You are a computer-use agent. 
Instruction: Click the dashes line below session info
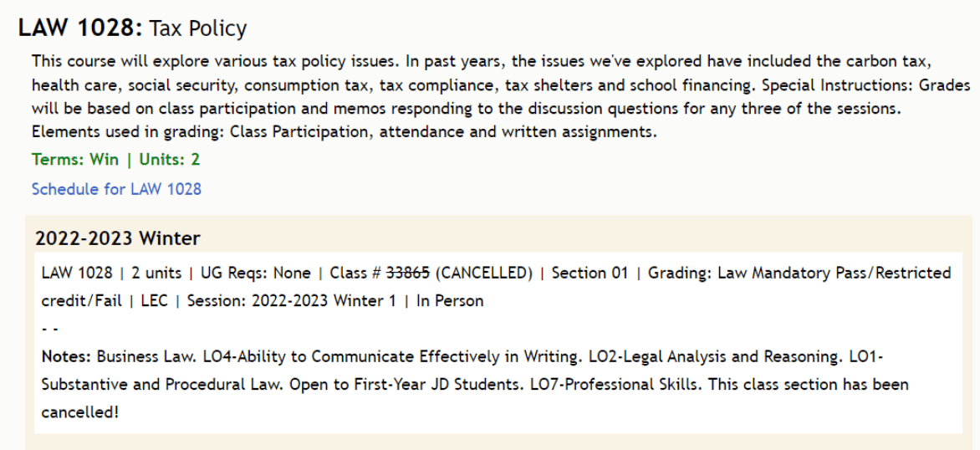pyautogui.click(x=50, y=329)
